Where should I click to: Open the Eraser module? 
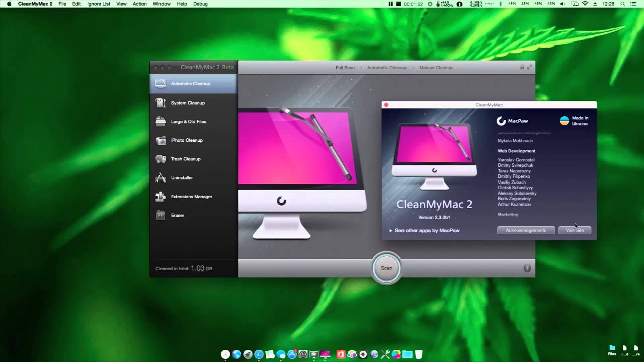(194, 215)
